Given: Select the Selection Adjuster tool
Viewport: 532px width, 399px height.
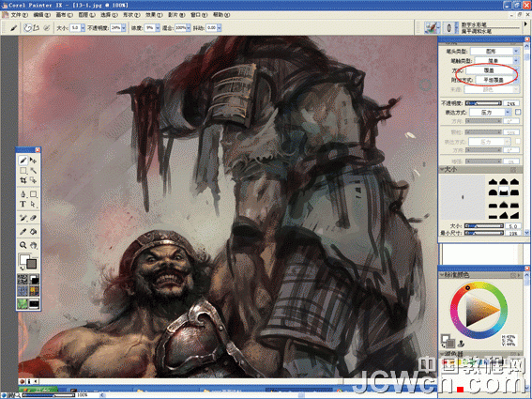Looking at the screenshot, I should [x=33, y=180].
